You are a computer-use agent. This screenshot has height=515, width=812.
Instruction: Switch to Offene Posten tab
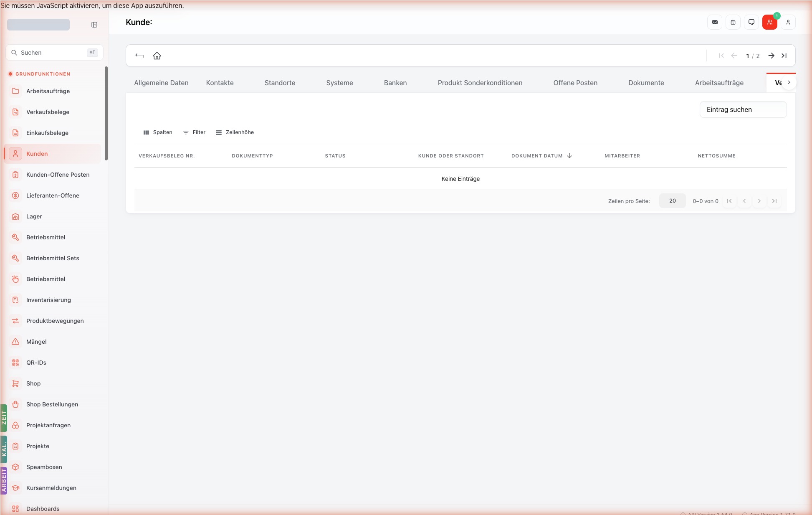575,83
